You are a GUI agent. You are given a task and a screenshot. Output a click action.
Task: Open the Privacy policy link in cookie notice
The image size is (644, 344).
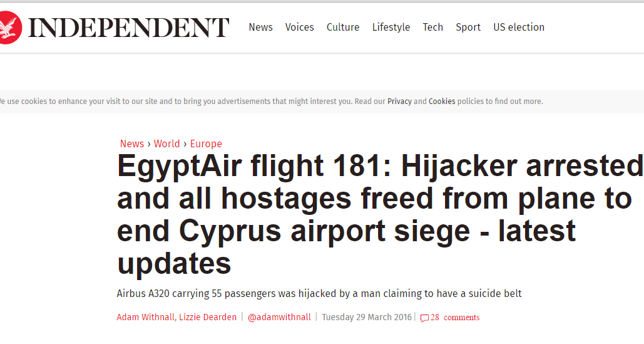[399, 102]
